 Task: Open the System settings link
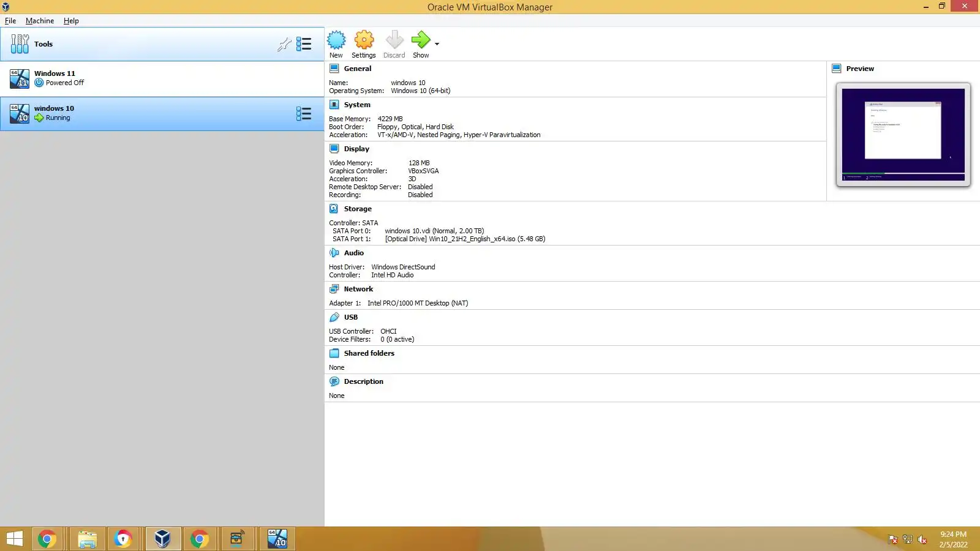[357, 105]
